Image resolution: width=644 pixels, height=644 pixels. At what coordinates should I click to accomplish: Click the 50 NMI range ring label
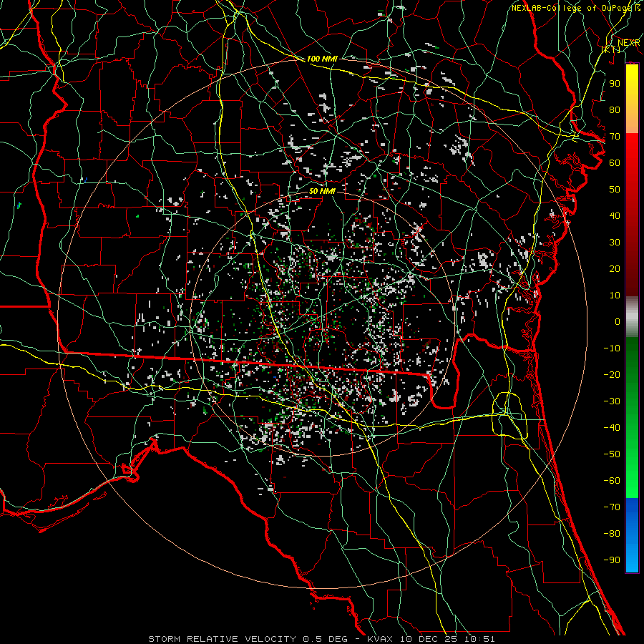tap(322, 191)
